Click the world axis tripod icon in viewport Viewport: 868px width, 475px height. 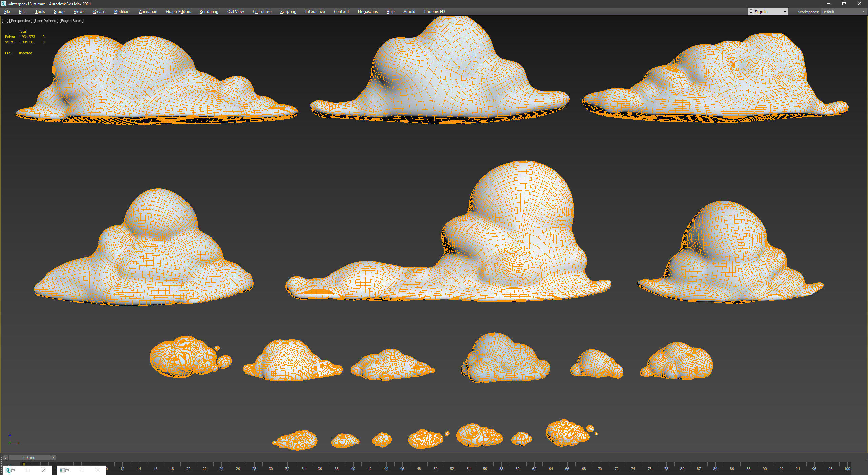[12, 440]
